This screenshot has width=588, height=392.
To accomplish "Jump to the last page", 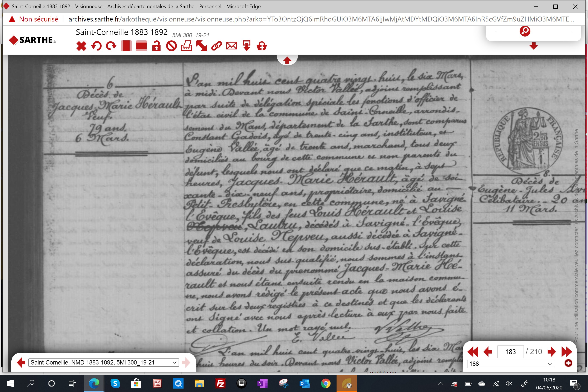I will tap(567, 352).
